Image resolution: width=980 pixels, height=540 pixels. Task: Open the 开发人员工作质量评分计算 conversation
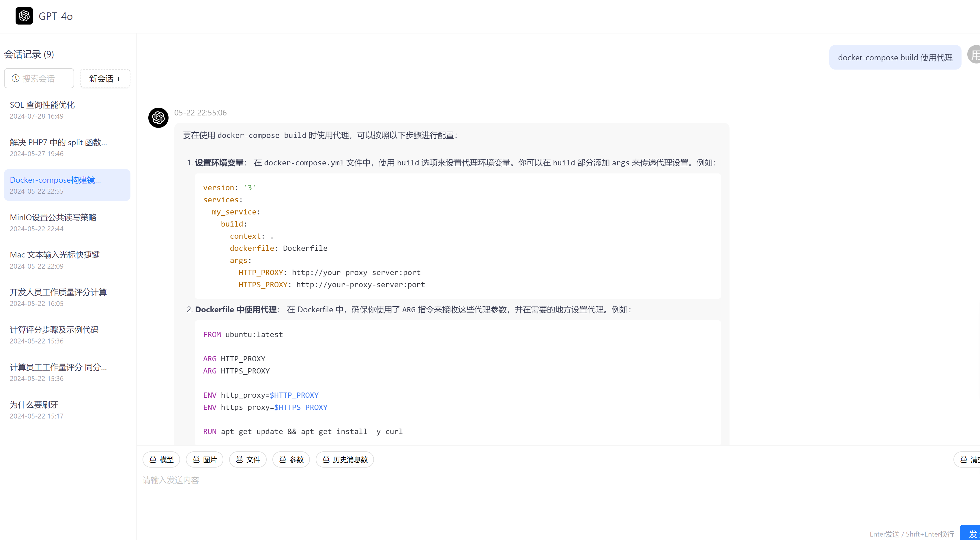click(67, 298)
